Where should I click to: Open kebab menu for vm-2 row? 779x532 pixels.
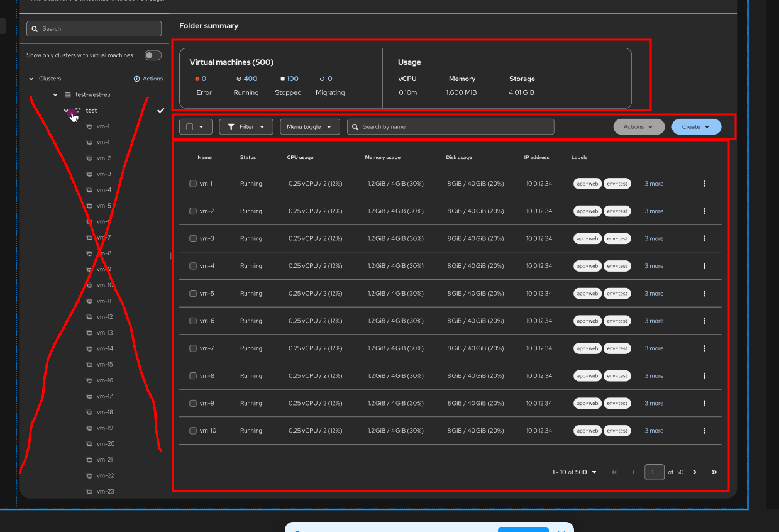click(x=704, y=211)
